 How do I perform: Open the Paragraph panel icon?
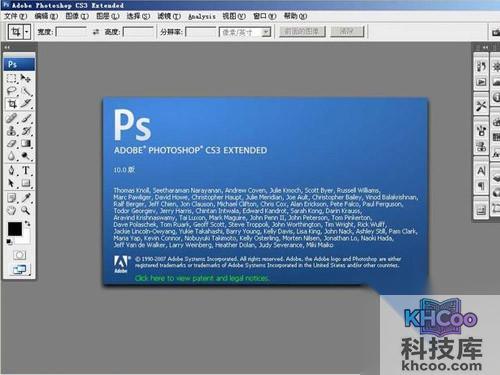point(481,186)
